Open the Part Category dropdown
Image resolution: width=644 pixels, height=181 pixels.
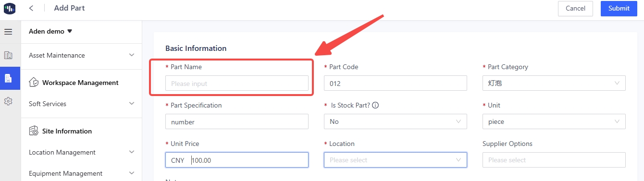coord(554,83)
